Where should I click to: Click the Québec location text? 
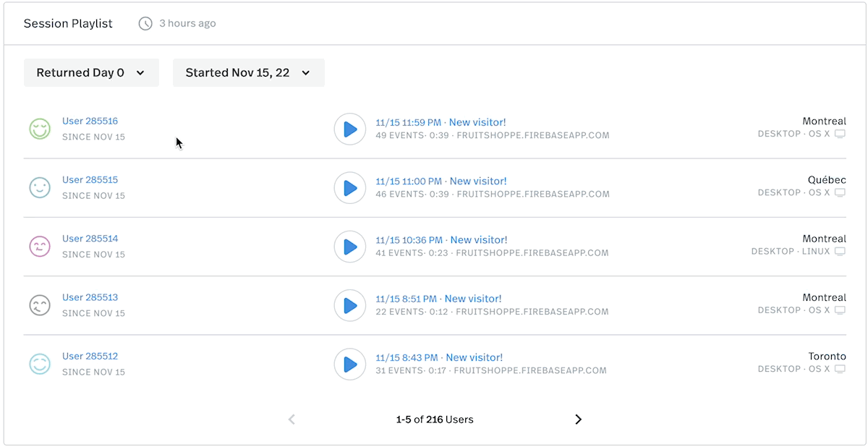pos(827,179)
